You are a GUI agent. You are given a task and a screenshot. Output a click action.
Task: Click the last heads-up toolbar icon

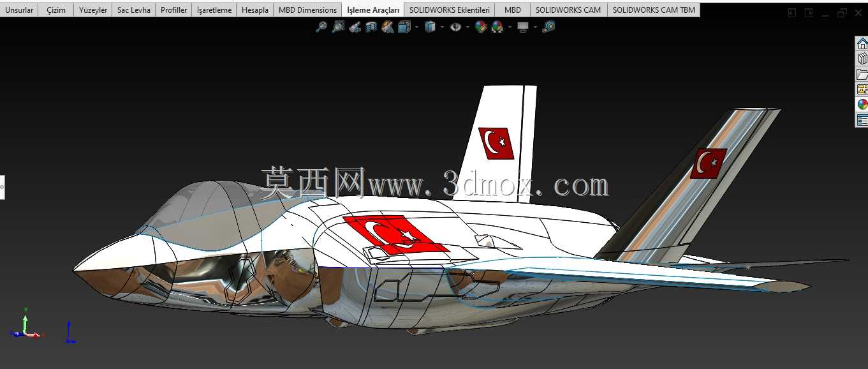(x=548, y=27)
